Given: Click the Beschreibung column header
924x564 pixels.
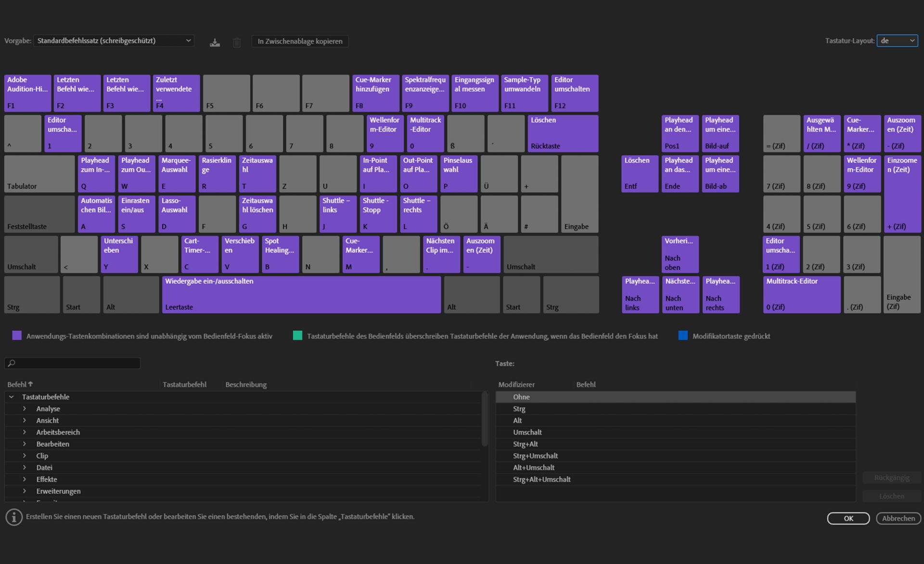Looking at the screenshot, I should pyautogui.click(x=246, y=385).
